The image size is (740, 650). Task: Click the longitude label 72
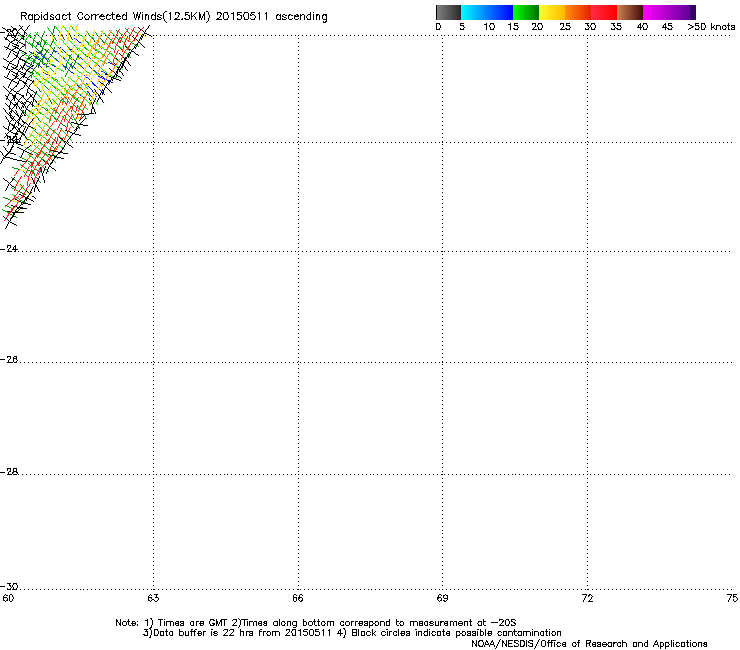click(587, 599)
